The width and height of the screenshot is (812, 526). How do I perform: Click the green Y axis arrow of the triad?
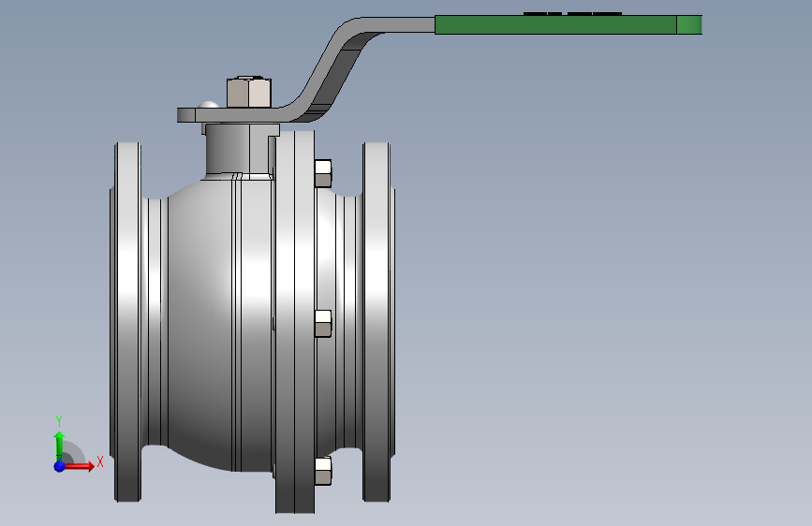59,446
